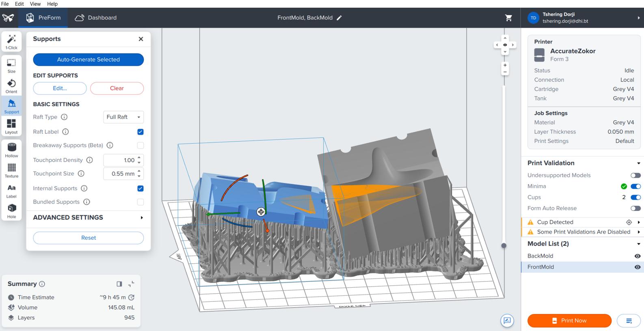Adjust the layer slicer slider handle
644x331 pixels.
[x=504, y=245]
